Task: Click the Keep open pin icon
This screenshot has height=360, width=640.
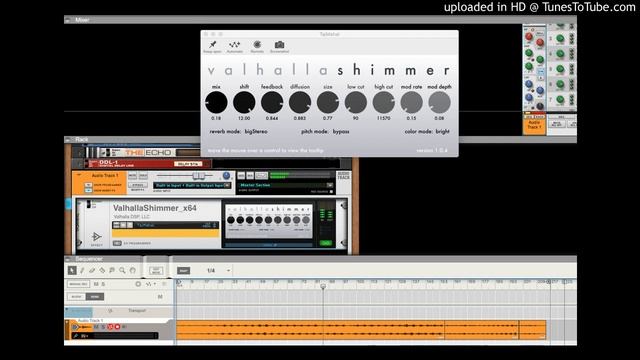Action: click(212, 44)
